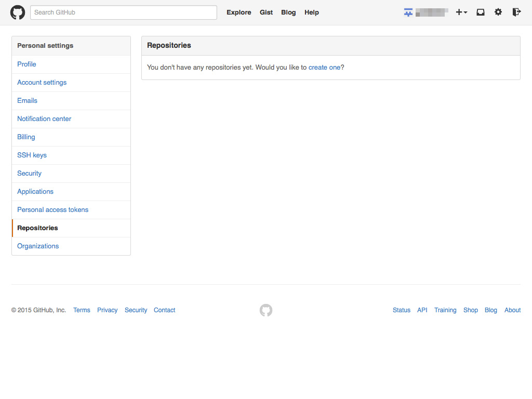Open Explore in top navigation

pyautogui.click(x=238, y=12)
